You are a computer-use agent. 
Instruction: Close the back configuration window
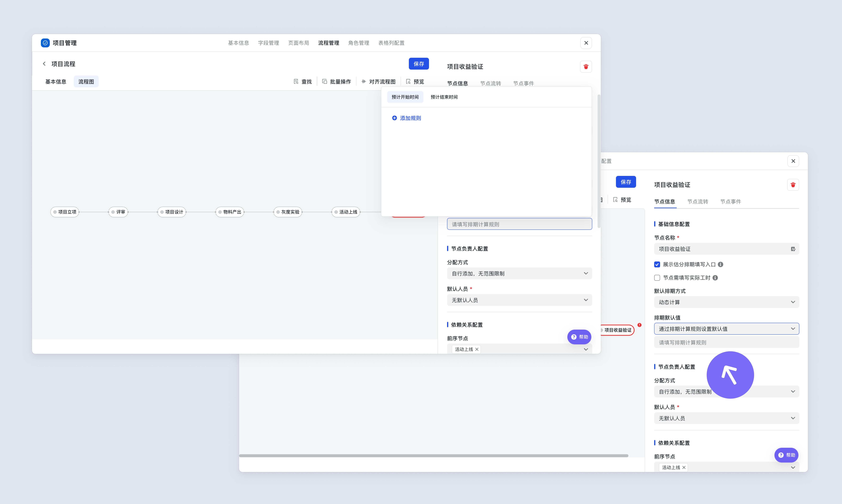pos(793,161)
